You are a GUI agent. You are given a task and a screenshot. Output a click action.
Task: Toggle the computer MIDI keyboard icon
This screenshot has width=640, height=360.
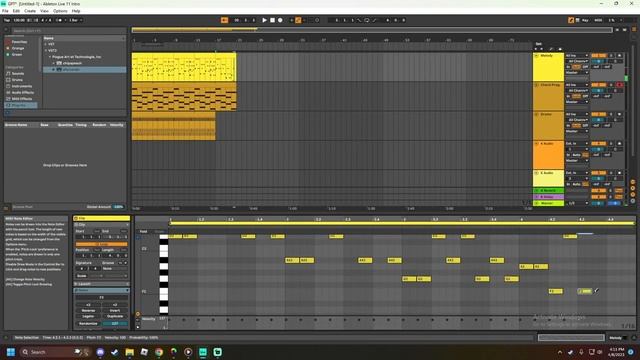[x=578, y=20]
